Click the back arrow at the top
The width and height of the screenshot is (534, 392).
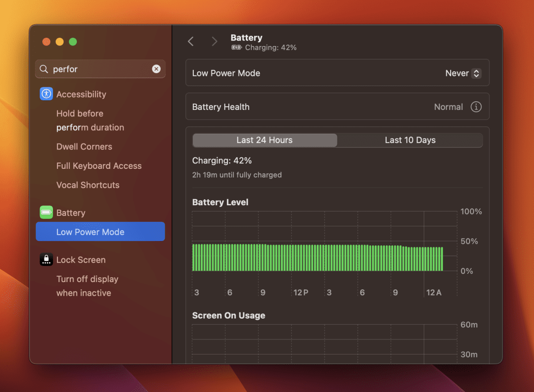click(191, 41)
